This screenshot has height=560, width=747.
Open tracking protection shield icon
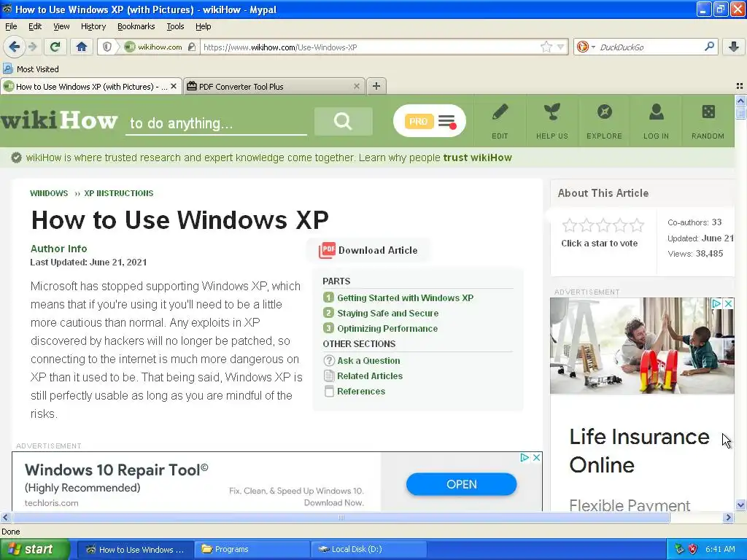click(107, 47)
